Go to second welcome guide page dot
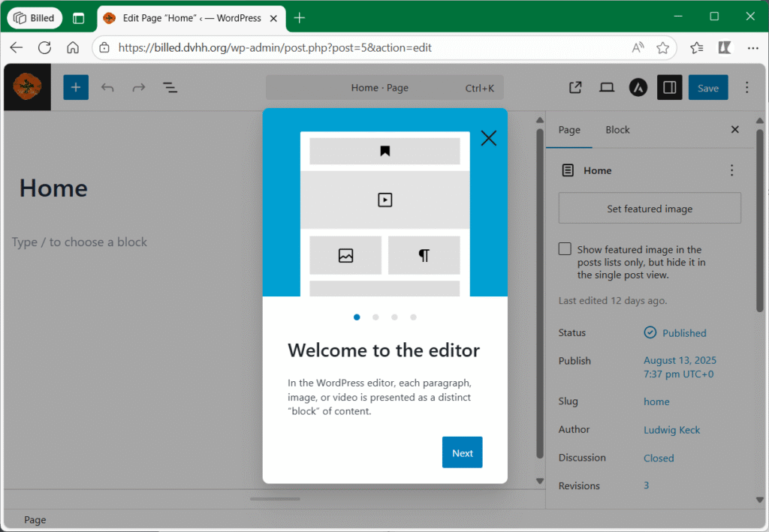 375,317
